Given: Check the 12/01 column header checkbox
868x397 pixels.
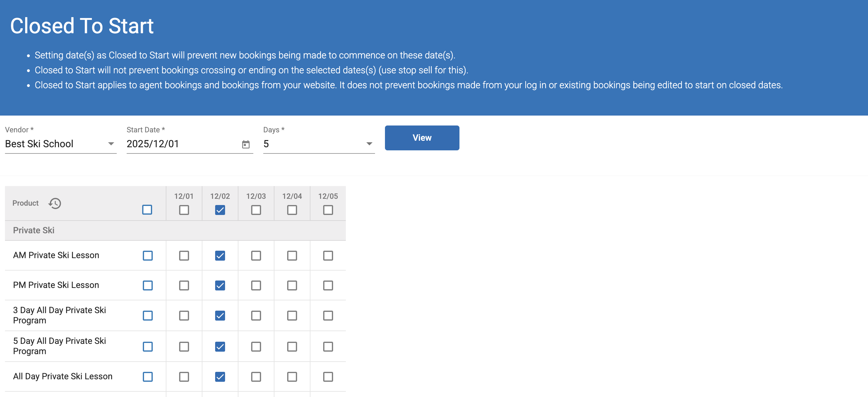Looking at the screenshot, I should (184, 210).
